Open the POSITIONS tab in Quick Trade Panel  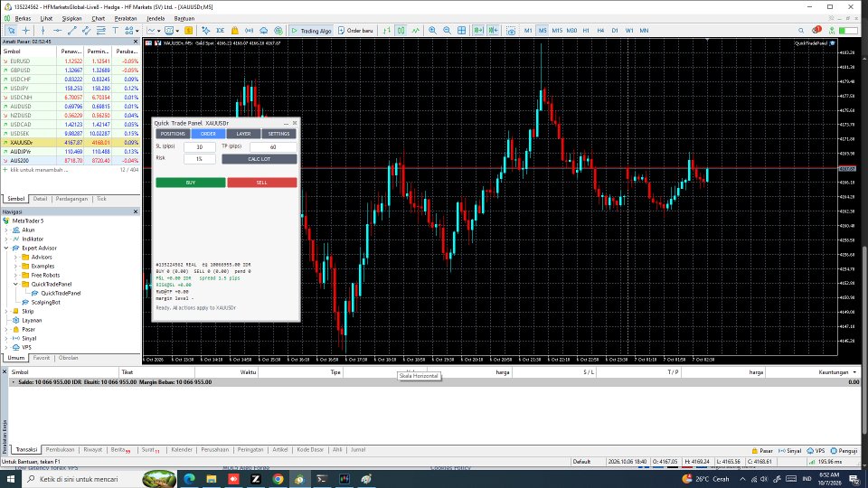(x=173, y=134)
